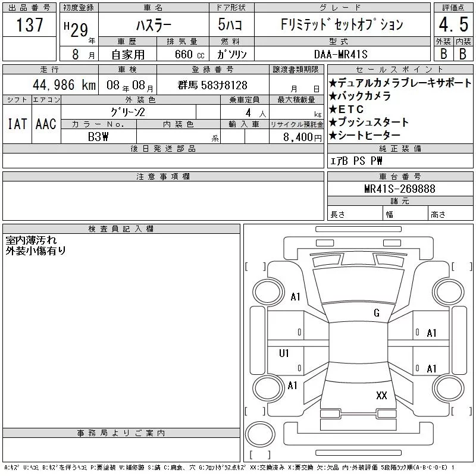Click the seating capacity 4 人
476x476 pixels.
256,113
